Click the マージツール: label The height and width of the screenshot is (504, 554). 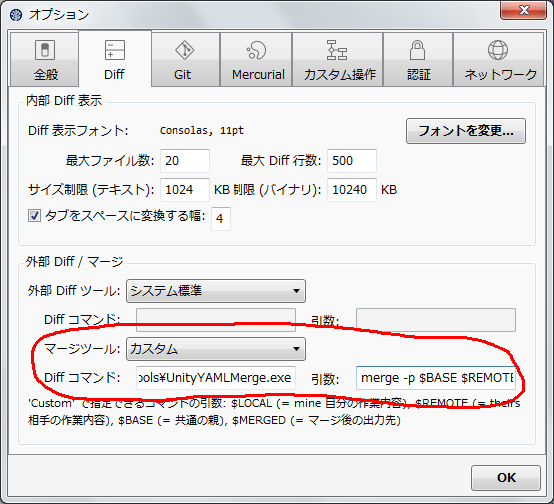[x=82, y=349]
